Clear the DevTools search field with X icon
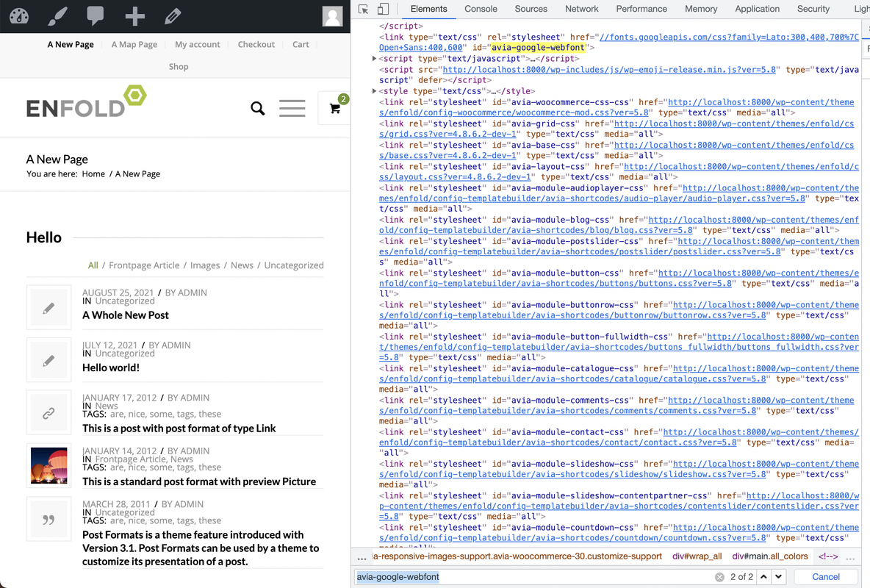 click(x=719, y=577)
